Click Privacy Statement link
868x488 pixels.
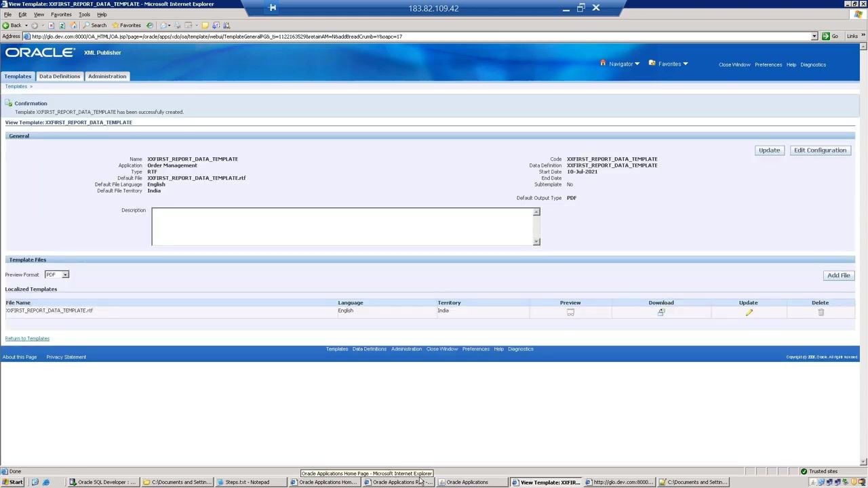(x=66, y=357)
